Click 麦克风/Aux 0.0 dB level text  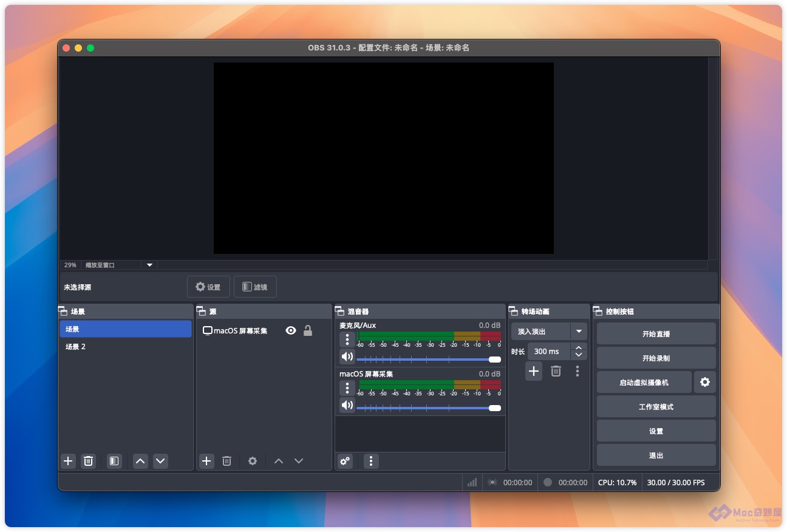(489, 326)
